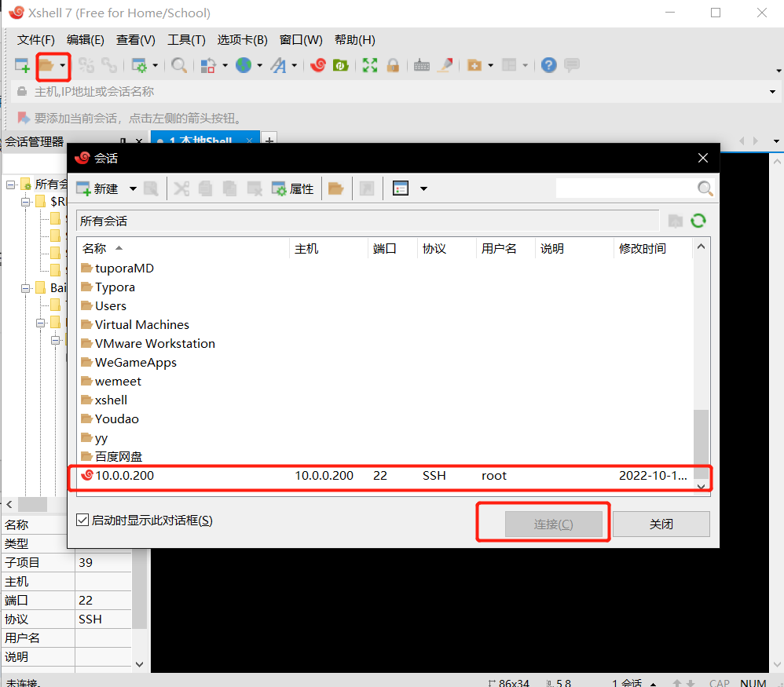Click the globe encoding icon

[244, 65]
